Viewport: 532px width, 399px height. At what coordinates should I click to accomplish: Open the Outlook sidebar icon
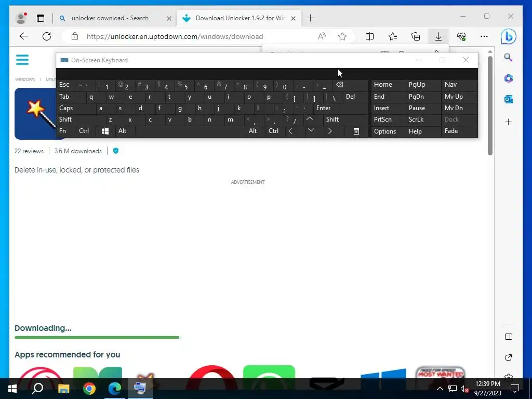508,99
